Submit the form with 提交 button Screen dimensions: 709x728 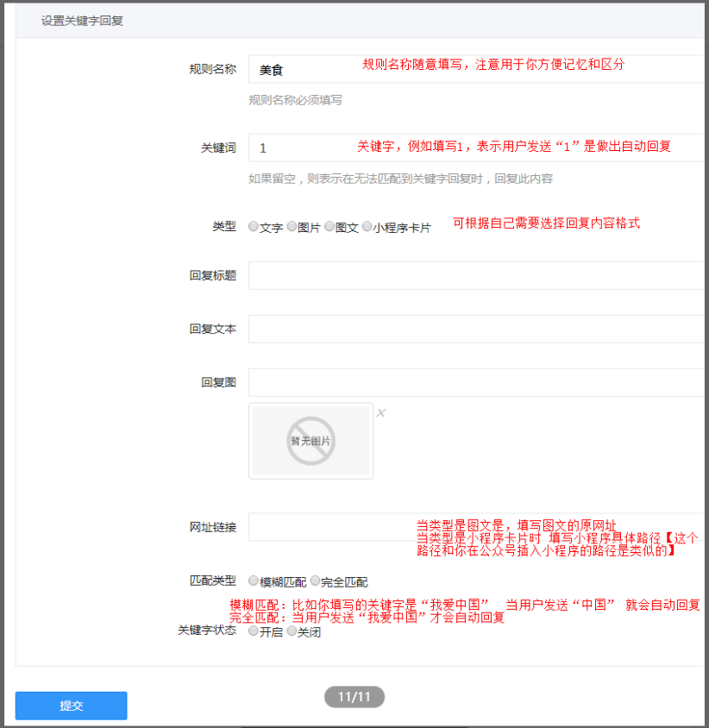point(71,706)
